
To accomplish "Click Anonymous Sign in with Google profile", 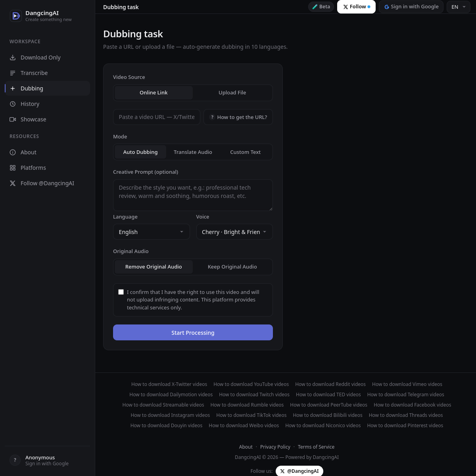I will pyautogui.click(x=48, y=460).
